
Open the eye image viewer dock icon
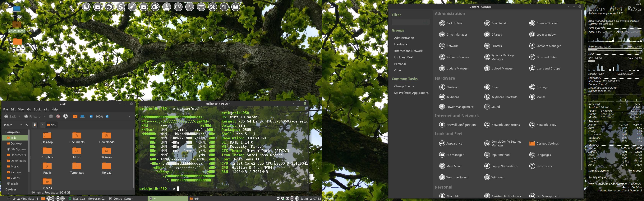click(155, 7)
